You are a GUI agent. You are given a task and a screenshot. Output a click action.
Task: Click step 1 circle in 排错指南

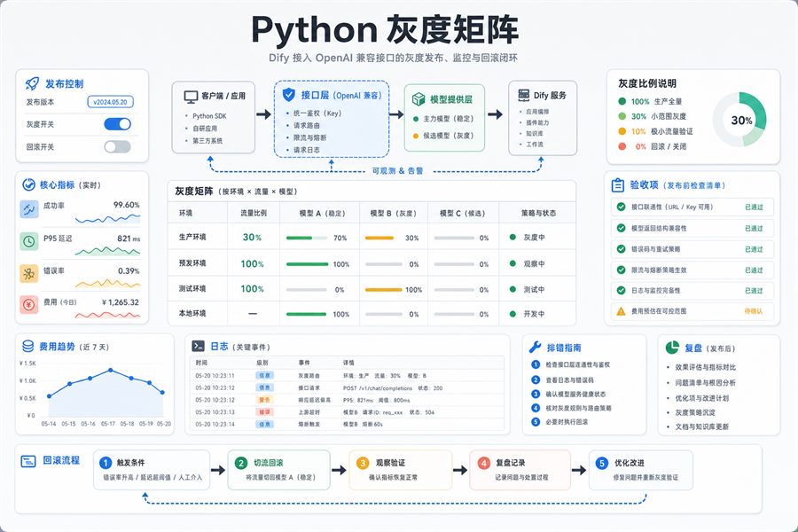(536, 364)
